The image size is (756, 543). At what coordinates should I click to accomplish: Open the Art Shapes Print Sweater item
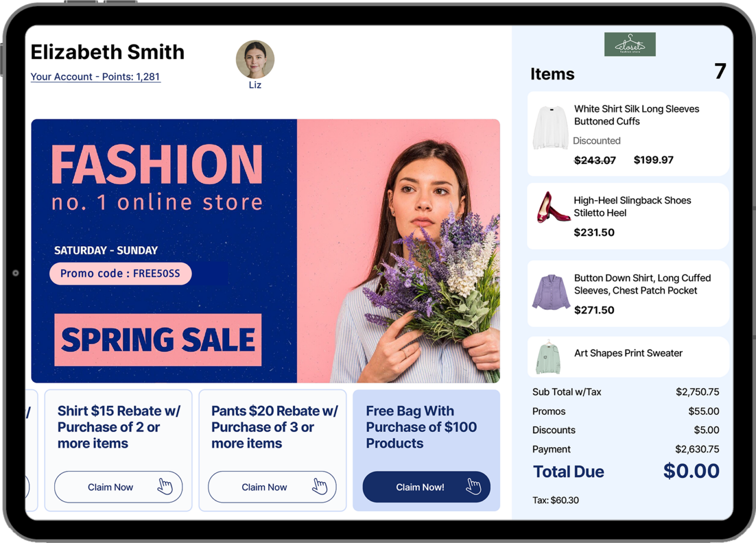[x=628, y=353]
